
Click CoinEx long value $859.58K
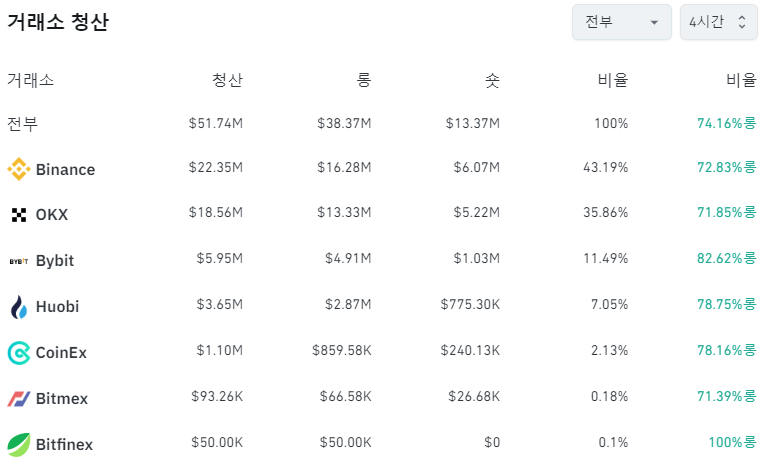point(341,351)
